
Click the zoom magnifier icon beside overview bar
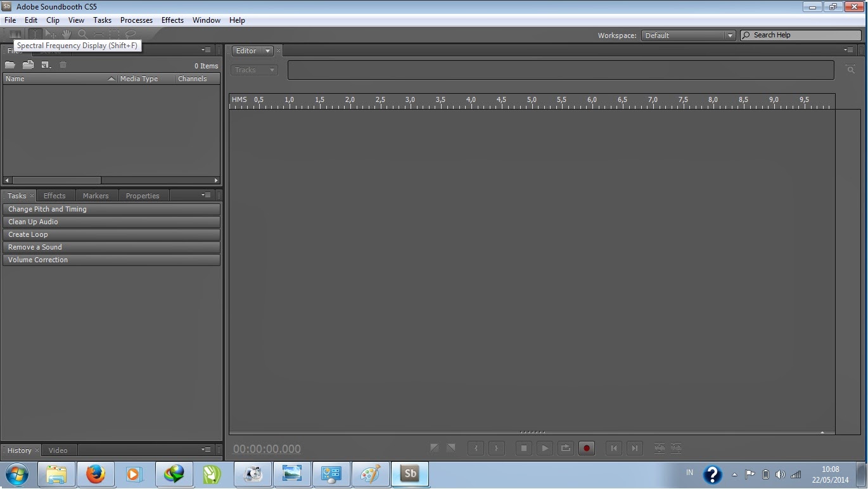click(x=850, y=70)
